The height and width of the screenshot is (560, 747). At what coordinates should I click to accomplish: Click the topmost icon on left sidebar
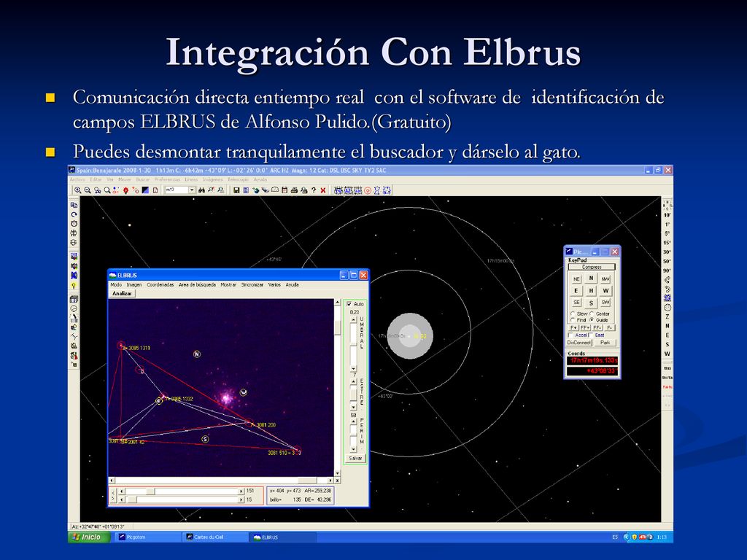pyautogui.click(x=74, y=205)
